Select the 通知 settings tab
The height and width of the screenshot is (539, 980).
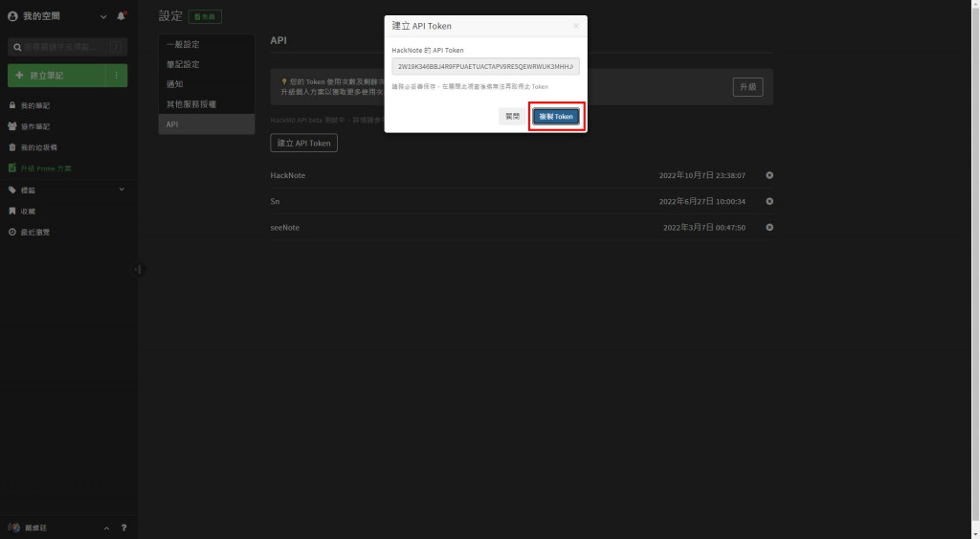point(207,84)
